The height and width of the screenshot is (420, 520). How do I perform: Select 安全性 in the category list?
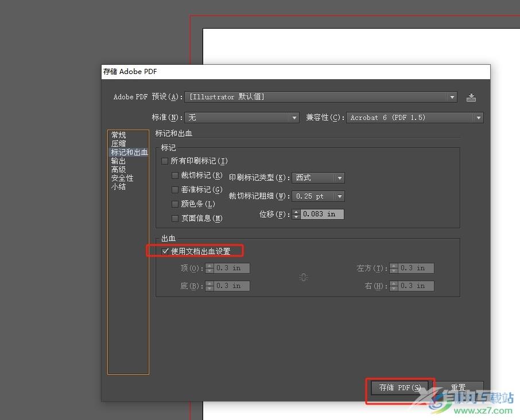tap(122, 178)
